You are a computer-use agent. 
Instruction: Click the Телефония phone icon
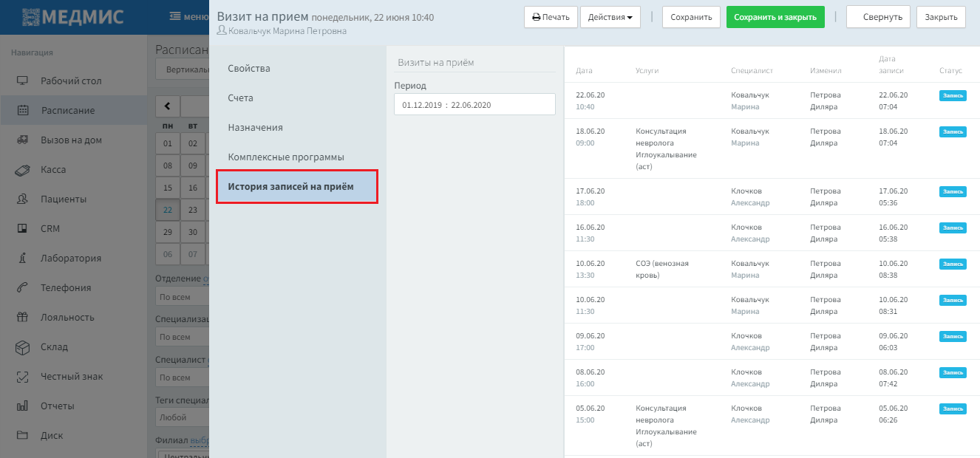(x=22, y=287)
